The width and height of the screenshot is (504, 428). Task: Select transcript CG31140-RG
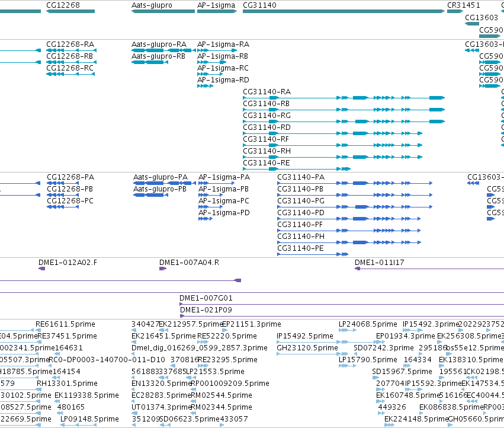point(267,116)
